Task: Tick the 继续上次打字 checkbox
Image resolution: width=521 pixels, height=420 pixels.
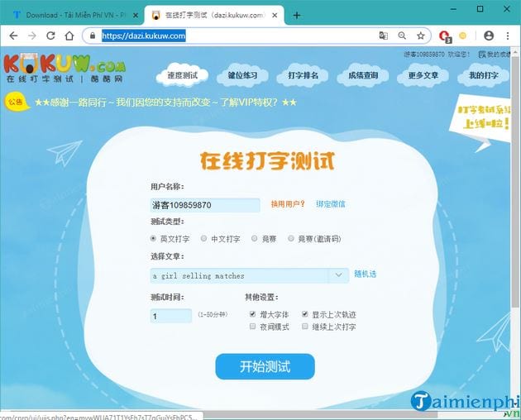Action: [305, 327]
